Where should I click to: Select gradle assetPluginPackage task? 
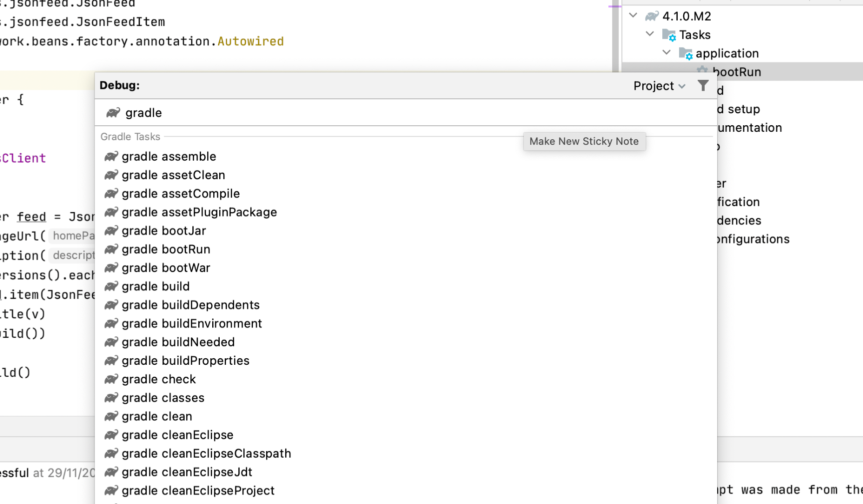(x=406, y=212)
